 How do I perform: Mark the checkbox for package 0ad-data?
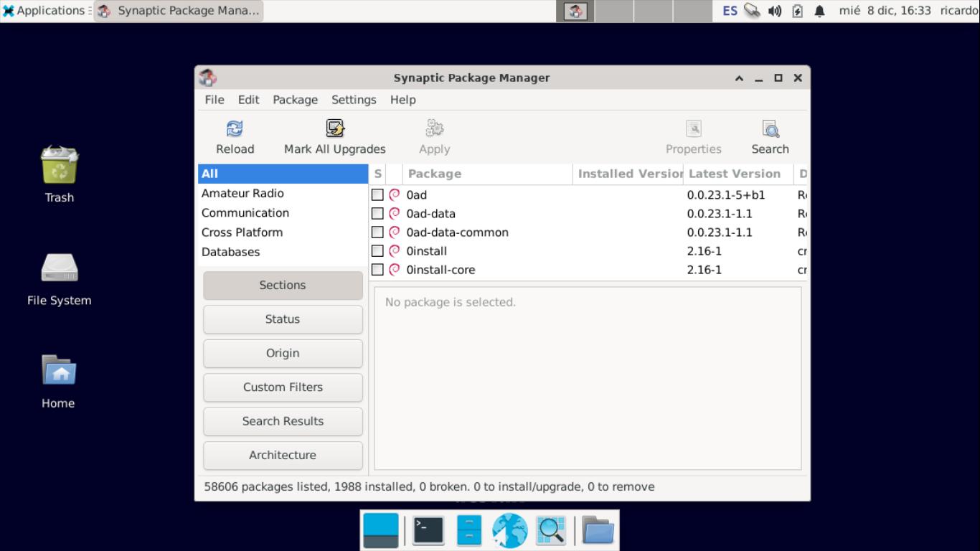[x=377, y=213]
